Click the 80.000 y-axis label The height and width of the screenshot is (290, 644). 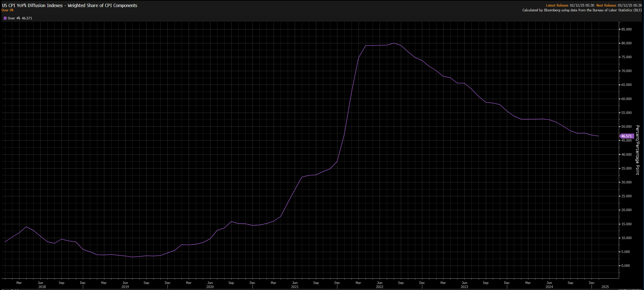pyautogui.click(x=626, y=43)
